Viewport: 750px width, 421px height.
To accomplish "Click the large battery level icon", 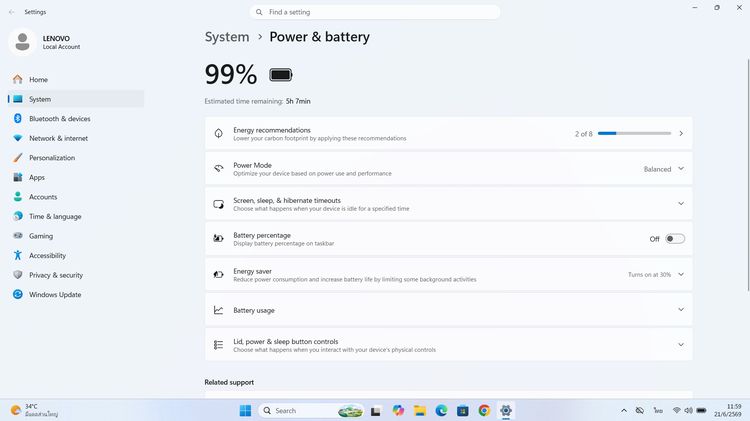I will tap(281, 75).
